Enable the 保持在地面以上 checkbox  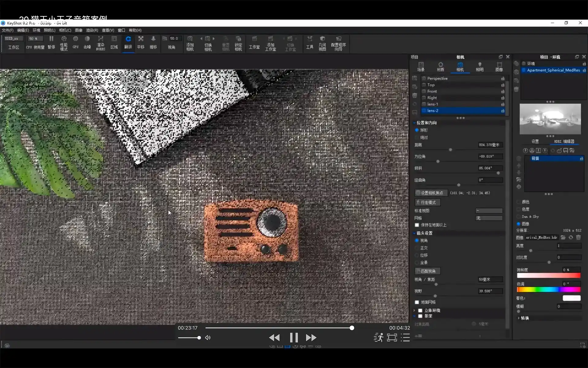point(417,225)
